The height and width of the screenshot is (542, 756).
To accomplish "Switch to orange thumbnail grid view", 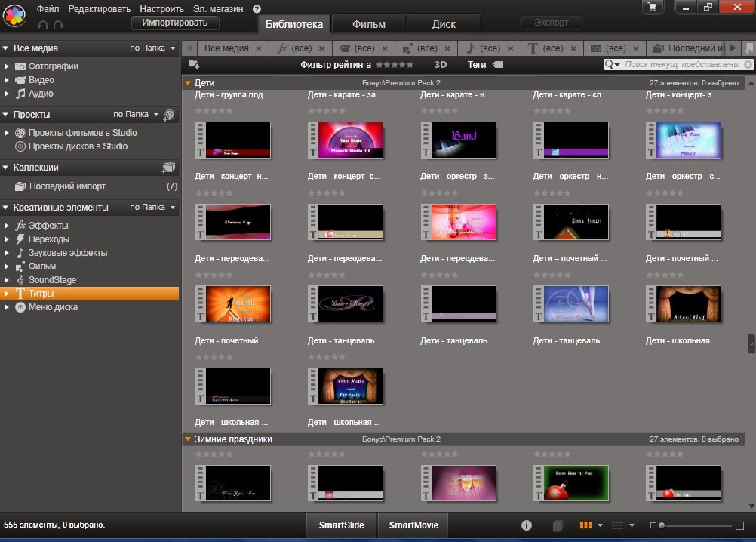I will (x=585, y=525).
